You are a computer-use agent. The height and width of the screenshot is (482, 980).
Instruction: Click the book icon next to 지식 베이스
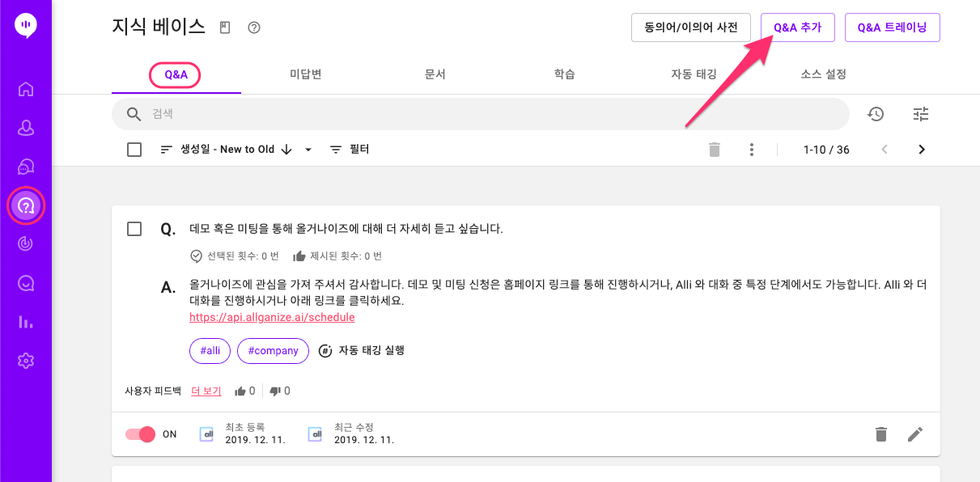pos(225,27)
